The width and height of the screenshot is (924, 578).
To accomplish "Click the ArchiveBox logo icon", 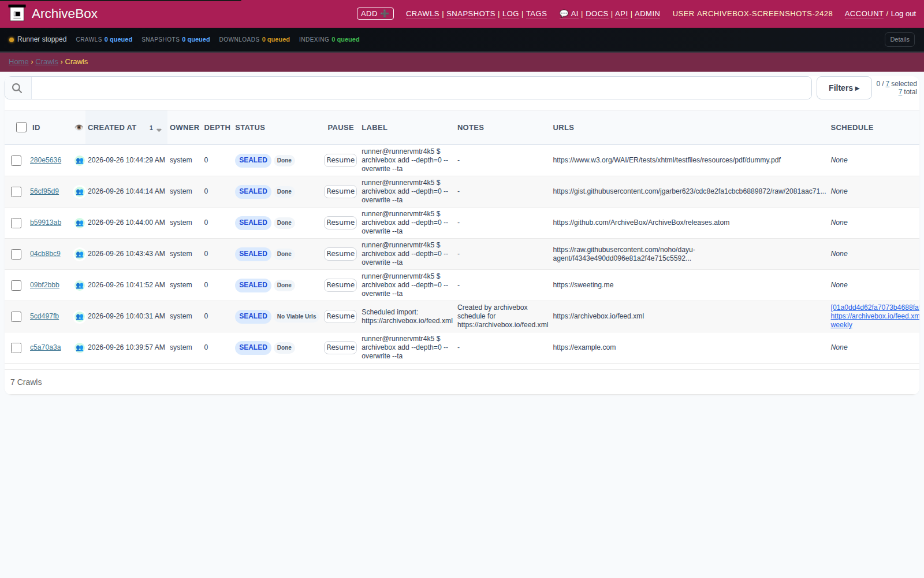I will [17, 13].
